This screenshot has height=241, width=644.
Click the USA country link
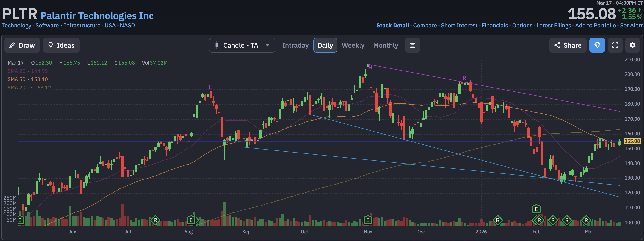point(110,26)
